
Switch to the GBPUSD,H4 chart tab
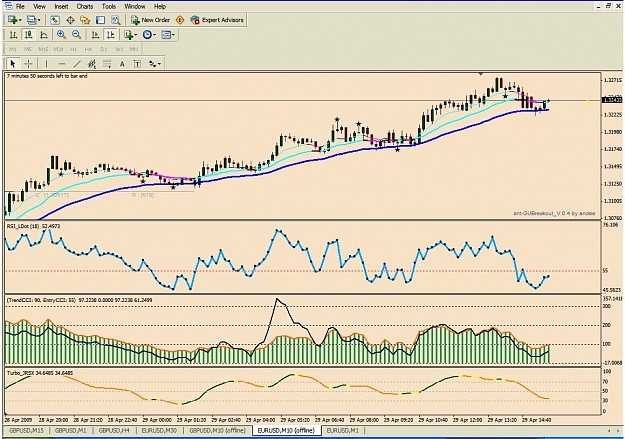point(114,431)
